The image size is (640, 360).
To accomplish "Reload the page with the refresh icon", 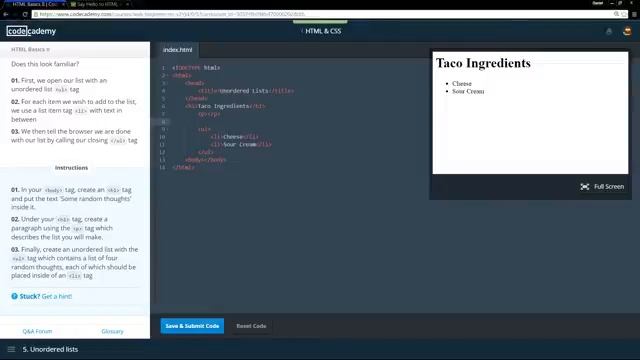I will 25,14.
